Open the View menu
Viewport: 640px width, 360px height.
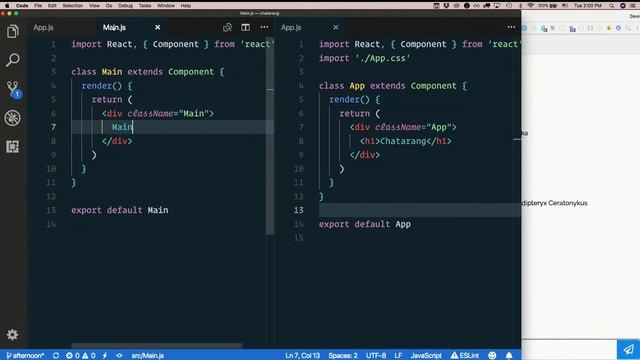tap(94, 6)
